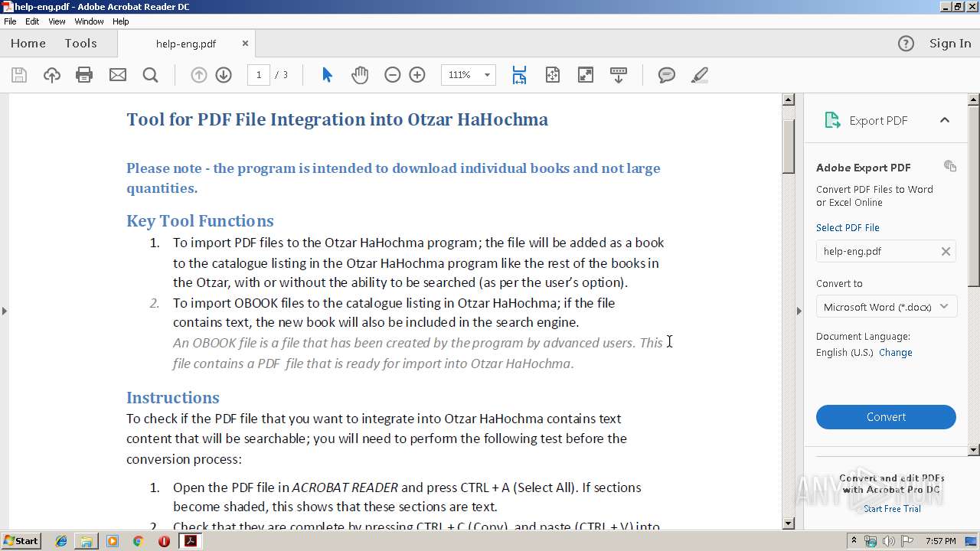Click Select PDF File link

pos(848,228)
